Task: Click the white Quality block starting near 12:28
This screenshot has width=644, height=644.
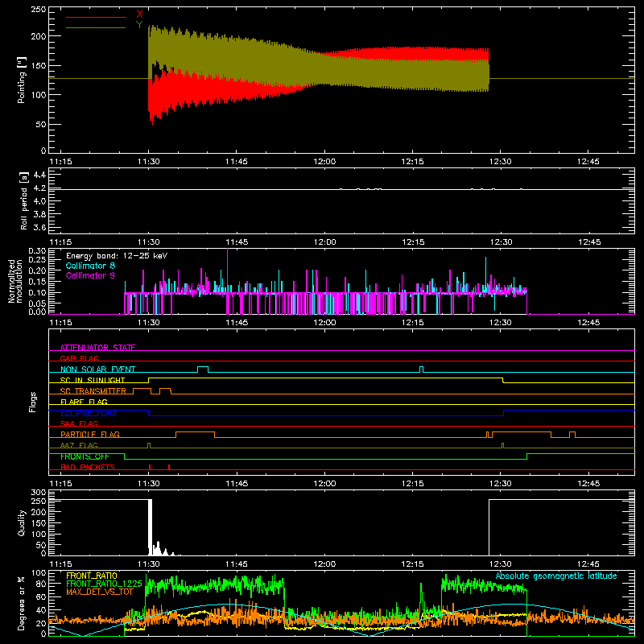Action: (x=561, y=527)
